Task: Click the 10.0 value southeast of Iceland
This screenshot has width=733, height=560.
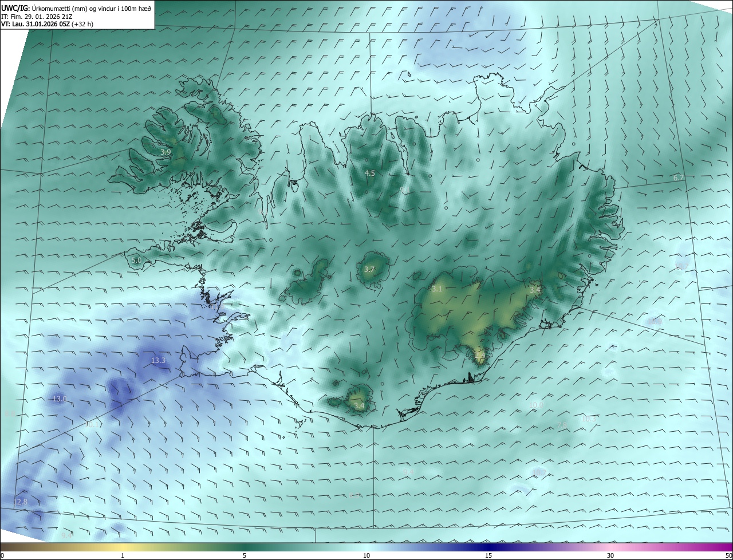Action: pyautogui.click(x=536, y=405)
